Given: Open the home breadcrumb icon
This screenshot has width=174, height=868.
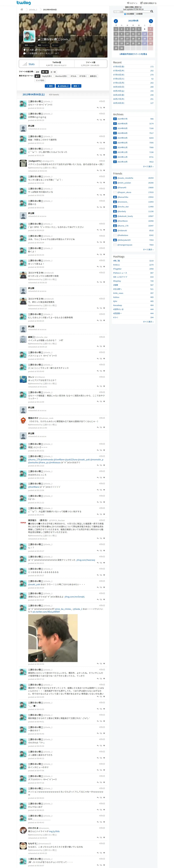Looking at the screenshot, I should tap(22, 9).
